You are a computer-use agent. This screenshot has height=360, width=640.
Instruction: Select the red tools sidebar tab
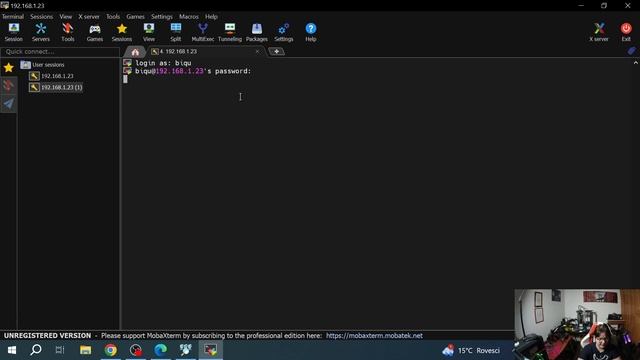(9, 85)
